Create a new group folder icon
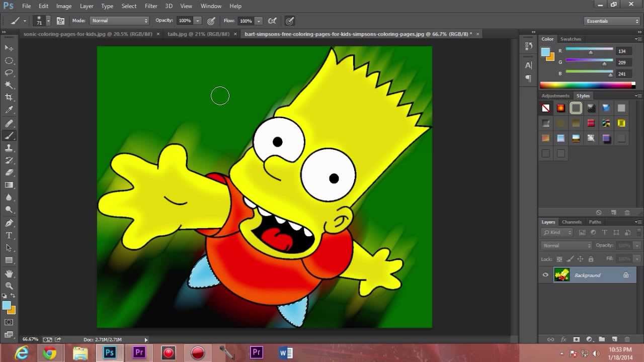The image size is (644, 362). point(601,339)
